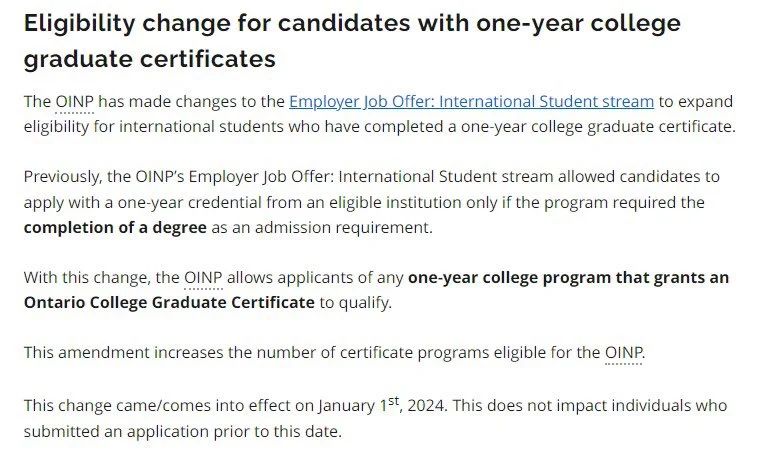
Task: Click the bold "completion of a degree" text
Action: [x=115, y=227]
